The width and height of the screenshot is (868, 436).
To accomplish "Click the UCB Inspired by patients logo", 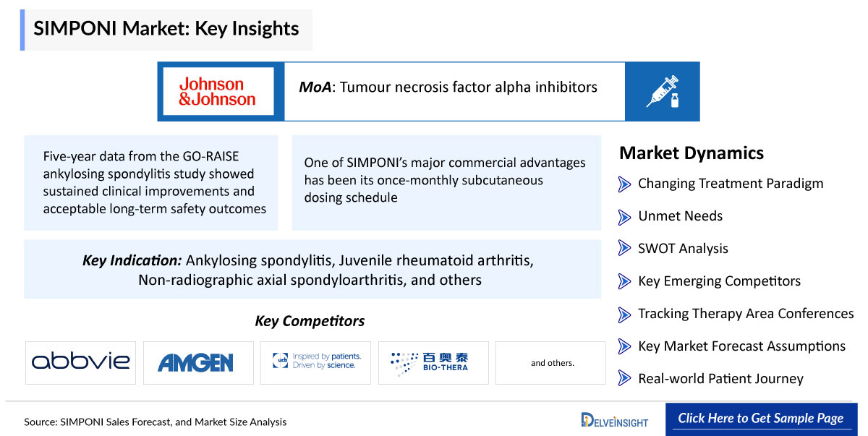I will tap(316, 363).
